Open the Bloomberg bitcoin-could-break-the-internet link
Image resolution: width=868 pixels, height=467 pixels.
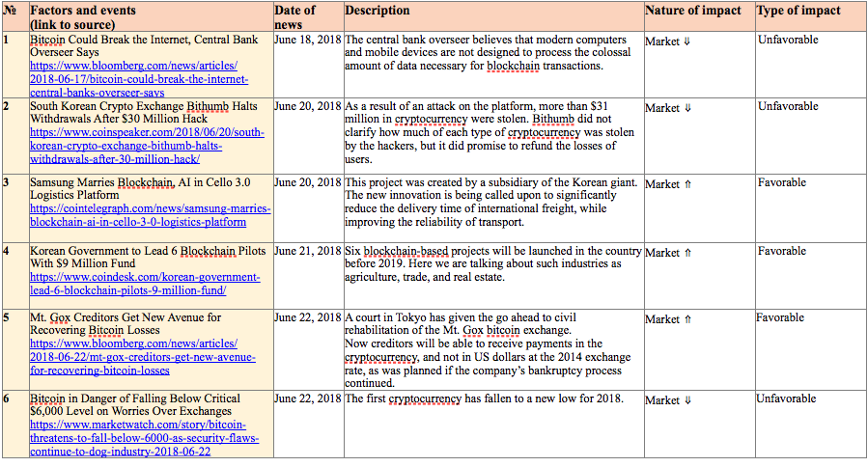(x=139, y=79)
